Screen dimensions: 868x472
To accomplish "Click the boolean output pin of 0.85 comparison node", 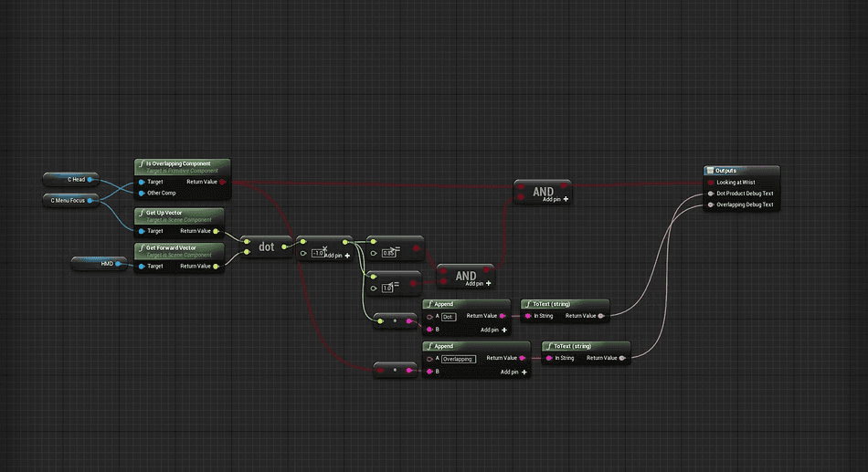I will (417, 248).
